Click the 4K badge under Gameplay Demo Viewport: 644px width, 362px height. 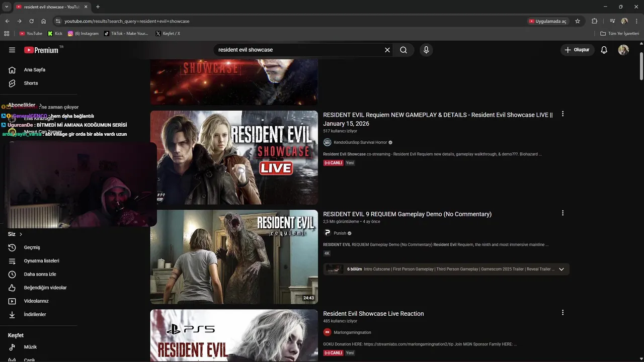pos(327,253)
